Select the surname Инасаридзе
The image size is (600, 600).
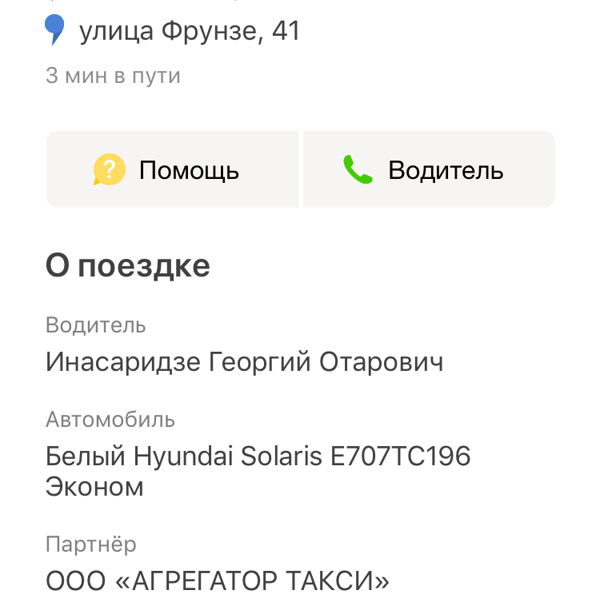123,362
